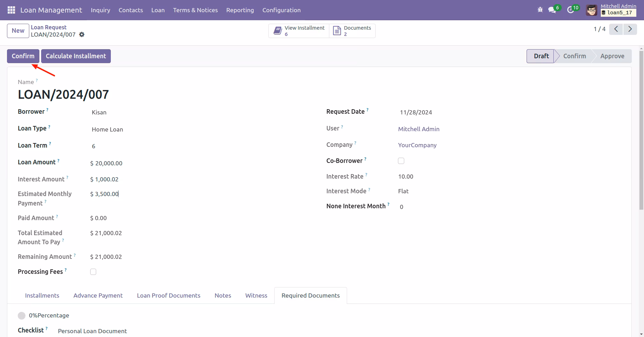
Task: Click Paid Amount value $ 0.00
Action: (x=98, y=218)
